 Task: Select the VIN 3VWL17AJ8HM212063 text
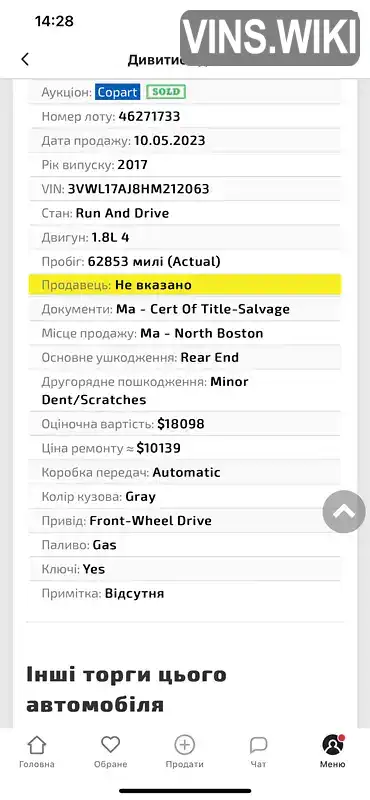(x=138, y=189)
